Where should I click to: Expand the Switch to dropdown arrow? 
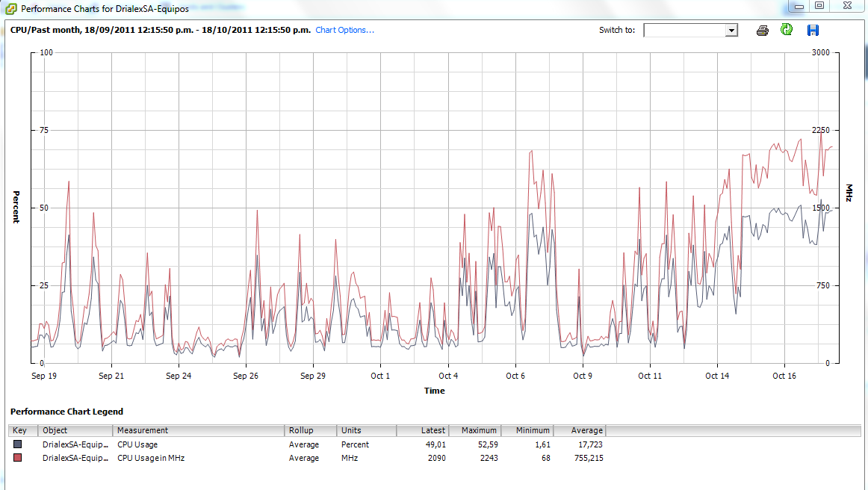[731, 31]
